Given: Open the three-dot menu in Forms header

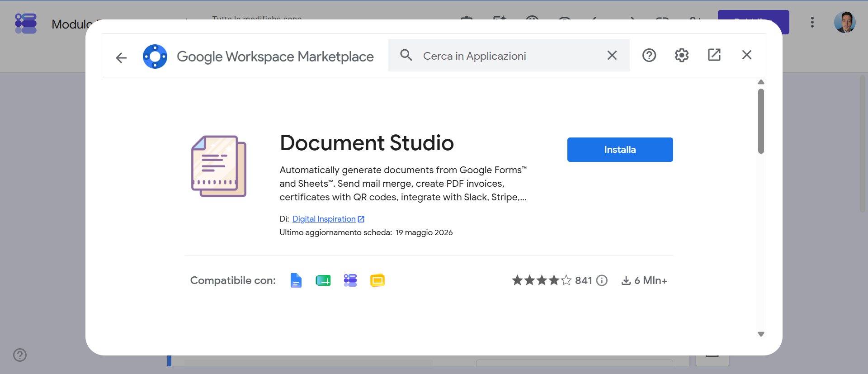Looking at the screenshot, I should [x=812, y=22].
